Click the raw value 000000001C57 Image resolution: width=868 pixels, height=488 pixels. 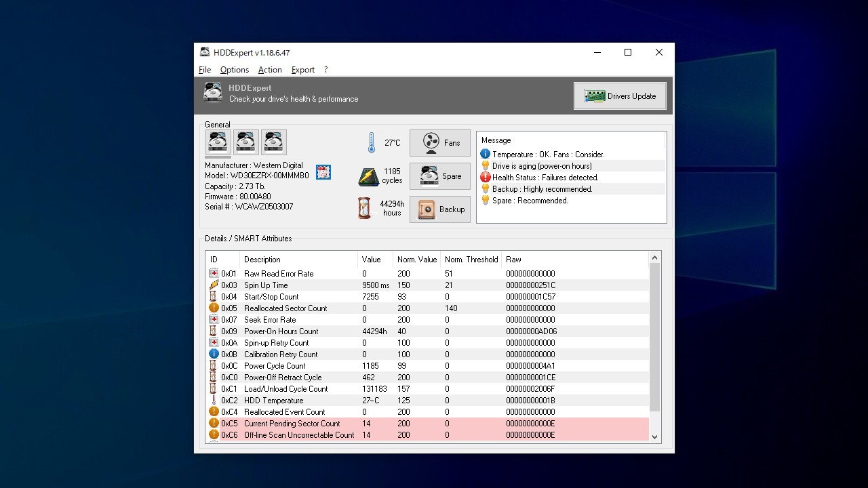pyautogui.click(x=530, y=297)
